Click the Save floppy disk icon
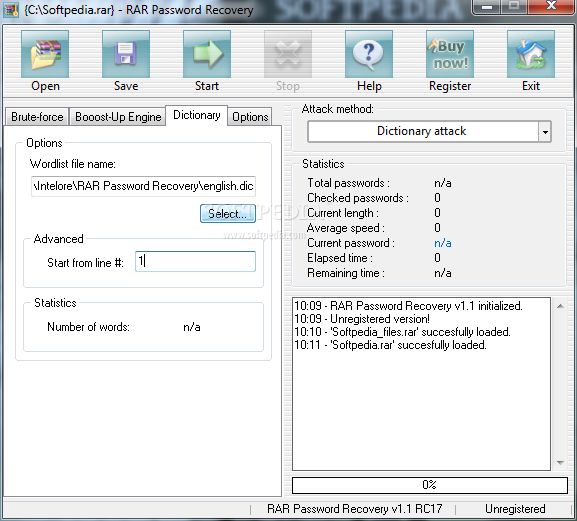The height and width of the screenshot is (521, 577). pyautogui.click(x=126, y=54)
